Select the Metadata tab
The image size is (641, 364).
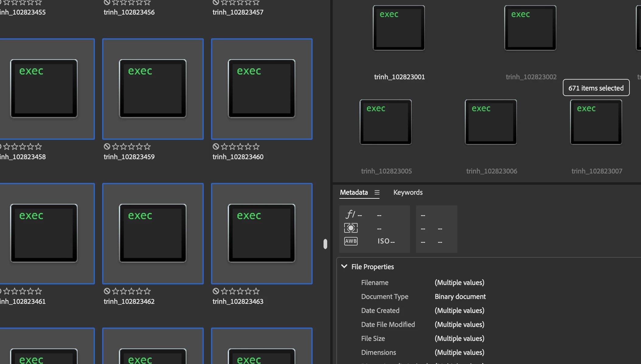[x=354, y=192]
